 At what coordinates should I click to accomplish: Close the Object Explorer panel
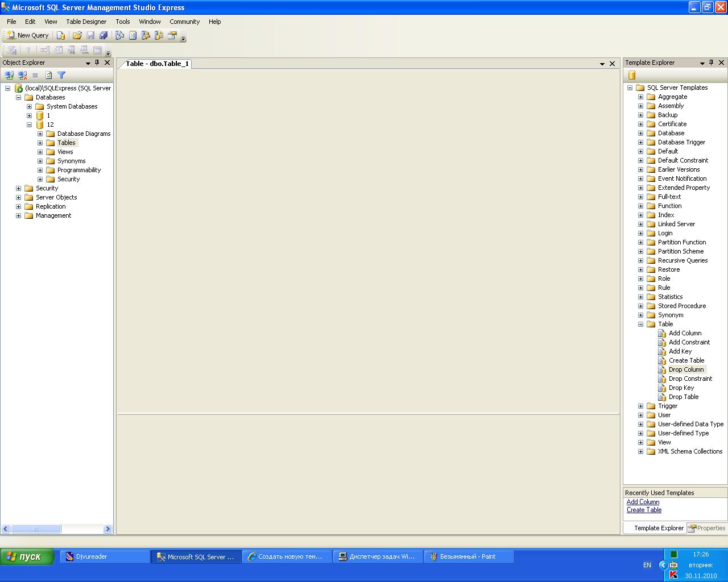[107, 63]
